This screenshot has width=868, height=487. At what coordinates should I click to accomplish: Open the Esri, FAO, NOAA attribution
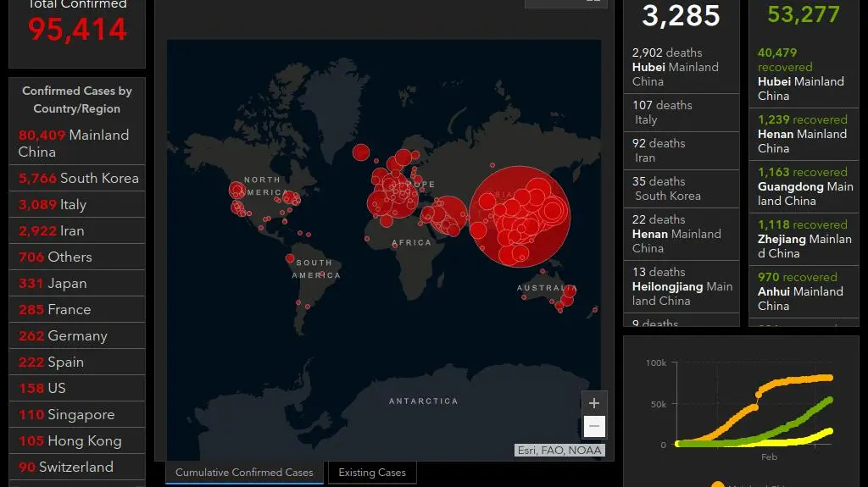pyautogui.click(x=560, y=451)
